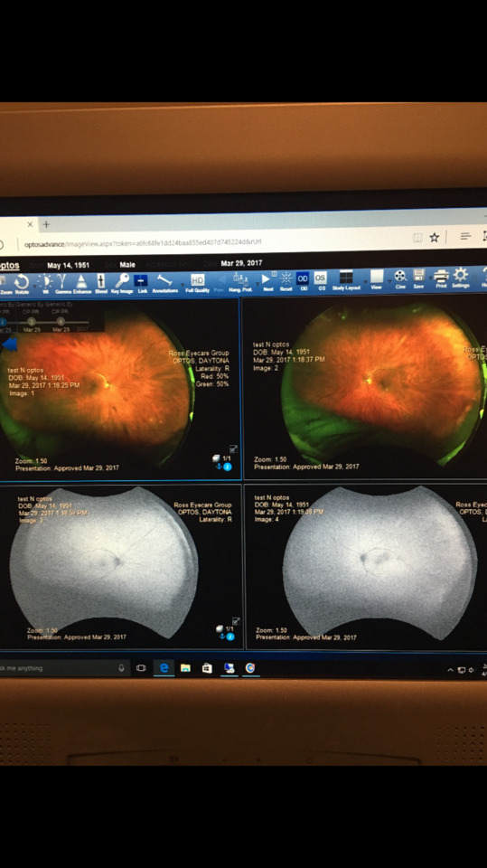The image size is (487, 868).
Task: Close the current browser tab
Action: click(x=30, y=224)
